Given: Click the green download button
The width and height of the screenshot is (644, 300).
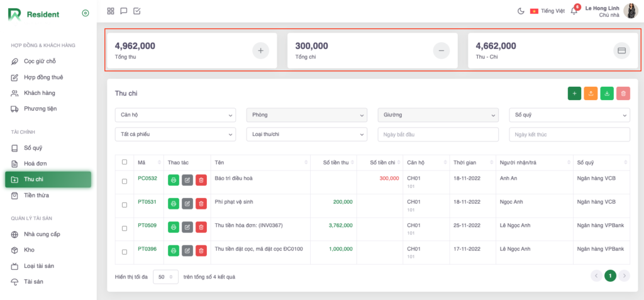Looking at the screenshot, I should [607, 93].
